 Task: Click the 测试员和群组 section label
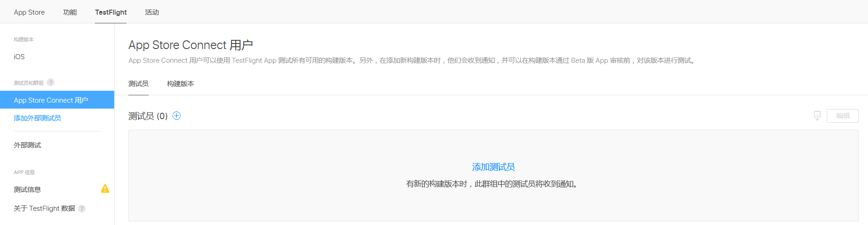tap(28, 83)
